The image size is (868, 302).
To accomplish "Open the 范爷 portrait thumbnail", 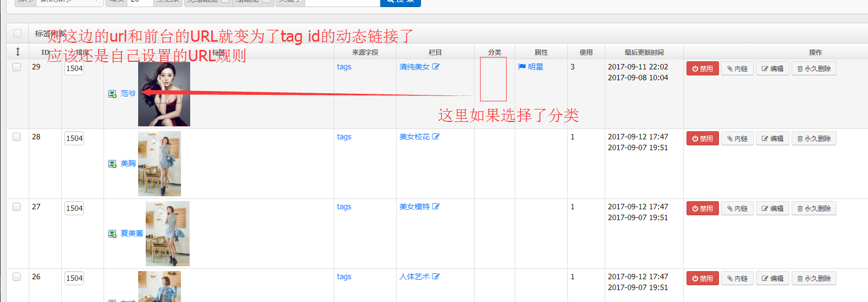I will [164, 94].
